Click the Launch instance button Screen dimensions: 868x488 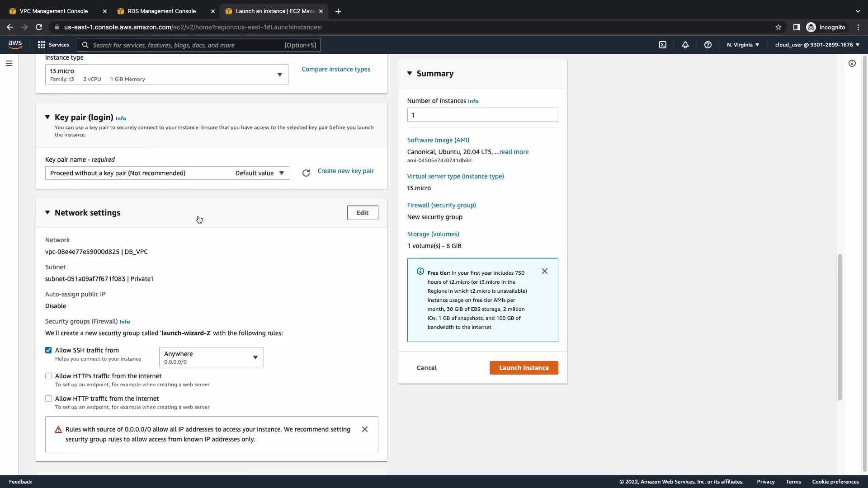click(524, 368)
